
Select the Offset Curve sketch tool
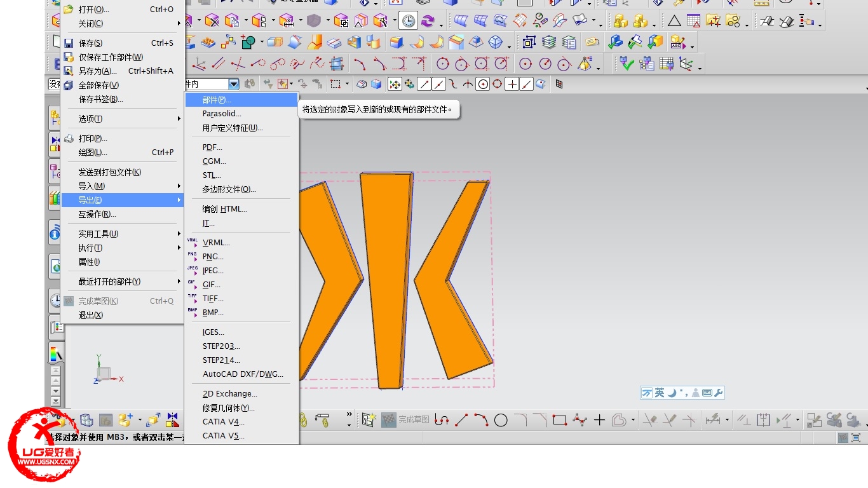[x=619, y=419]
